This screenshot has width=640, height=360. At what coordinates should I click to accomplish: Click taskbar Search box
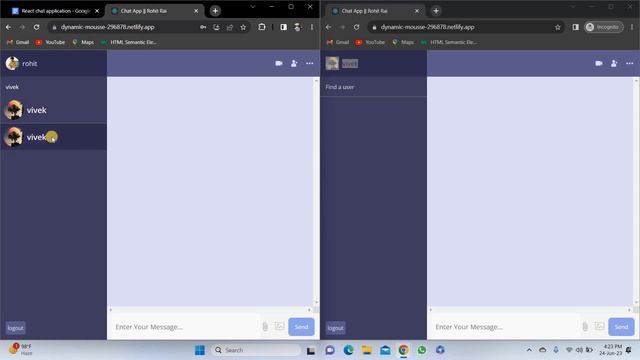pyautogui.click(x=256, y=350)
